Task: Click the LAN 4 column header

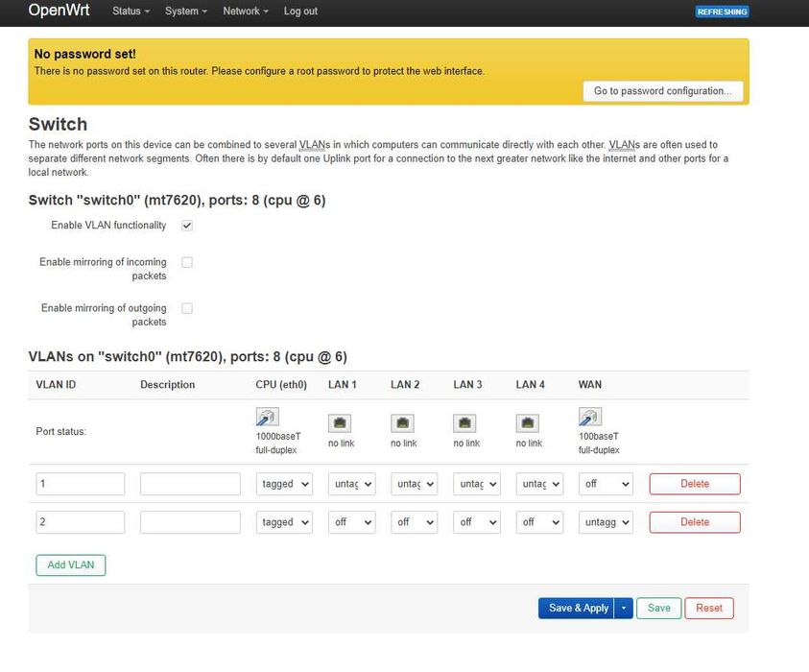Action: pos(531,385)
